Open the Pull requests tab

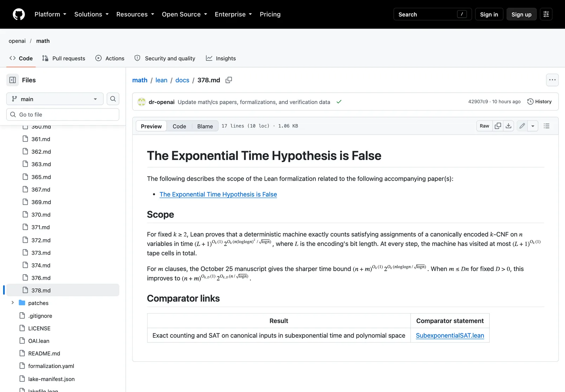click(x=64, y=58)
